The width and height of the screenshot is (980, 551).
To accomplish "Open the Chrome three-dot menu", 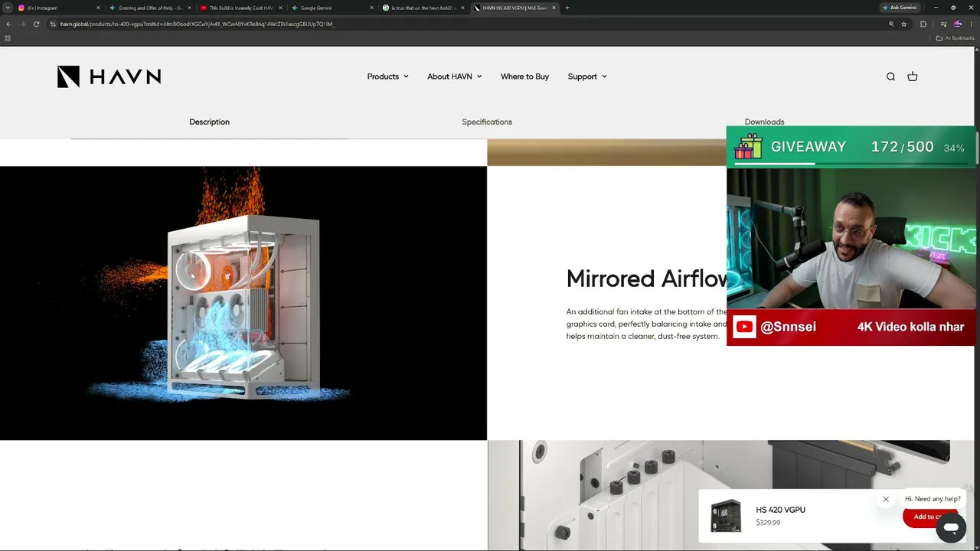I will [x=971, y=24].
